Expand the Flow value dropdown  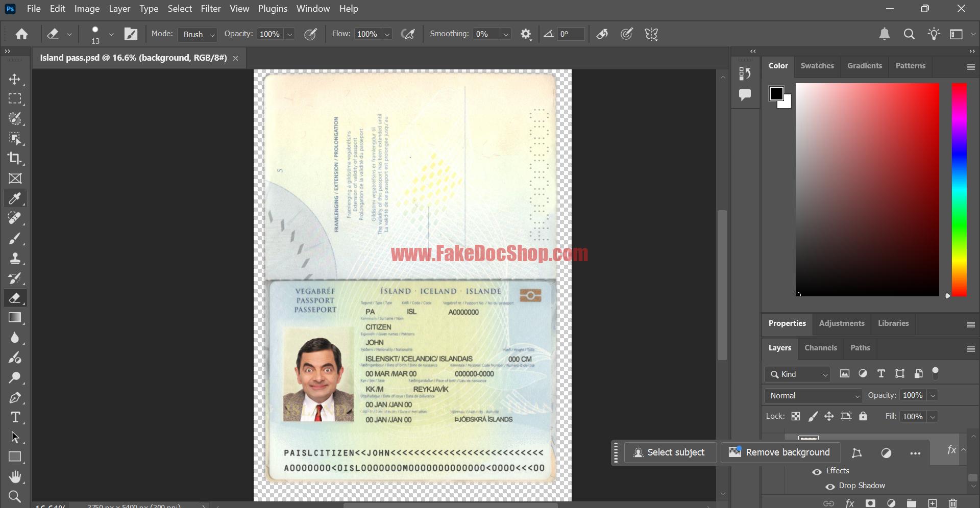pyautogui.click(x=387, y=34)
